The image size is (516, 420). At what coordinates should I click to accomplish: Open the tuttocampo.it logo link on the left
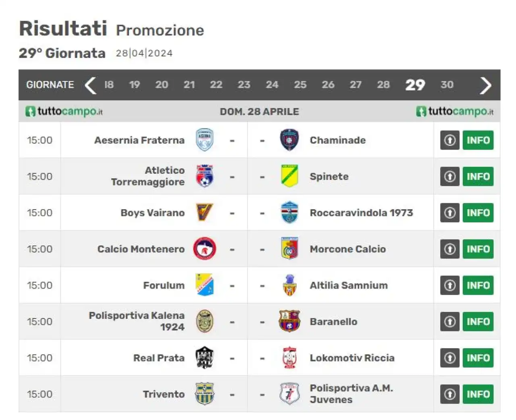[64, 111]
